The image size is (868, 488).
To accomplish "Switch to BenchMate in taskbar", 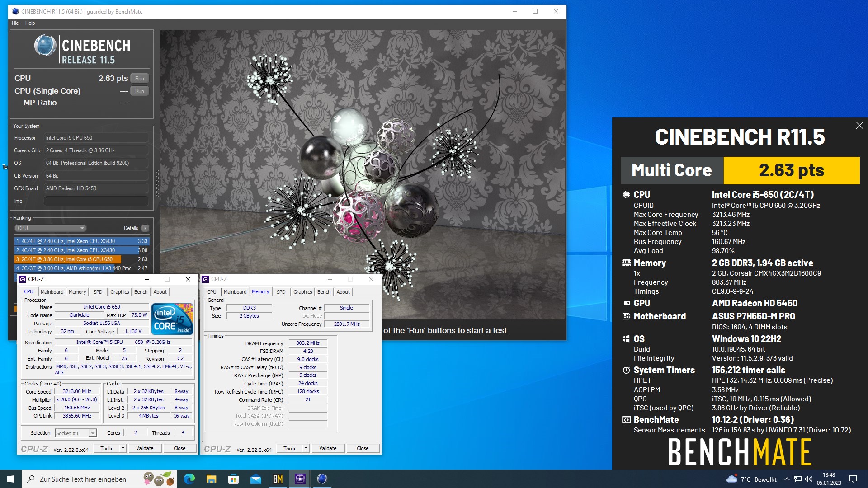I will click(278, 479).
